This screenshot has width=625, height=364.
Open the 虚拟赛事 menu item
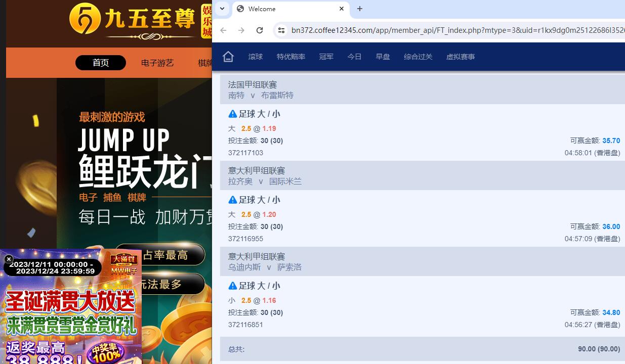pos(461,57)
